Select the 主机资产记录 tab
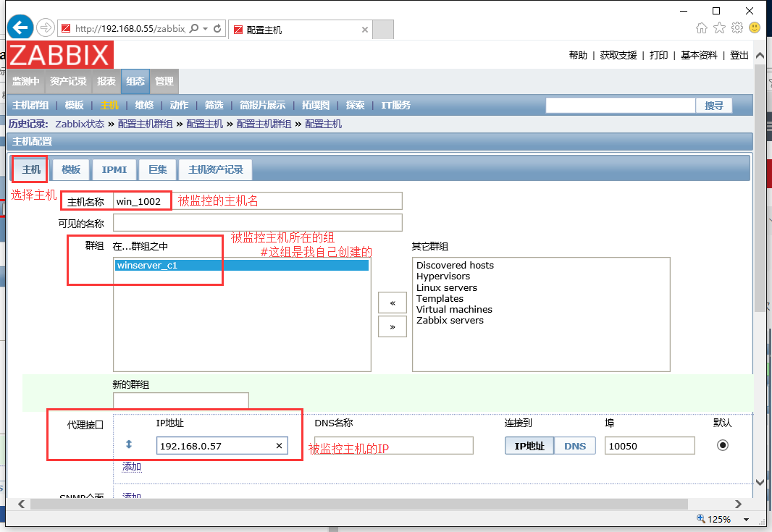The image size is (772, 532). 216,170
